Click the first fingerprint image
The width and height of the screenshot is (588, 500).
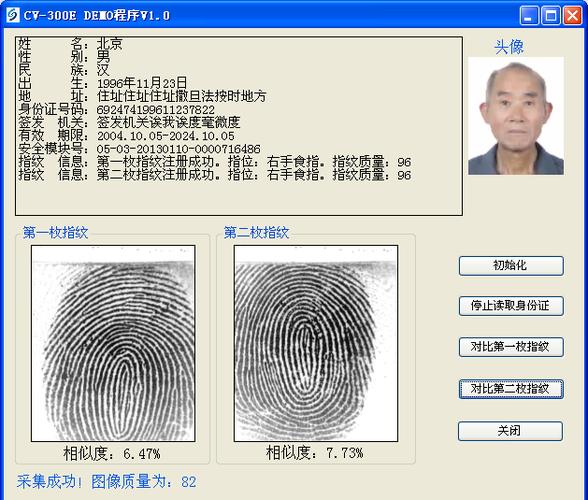point(113,343)
